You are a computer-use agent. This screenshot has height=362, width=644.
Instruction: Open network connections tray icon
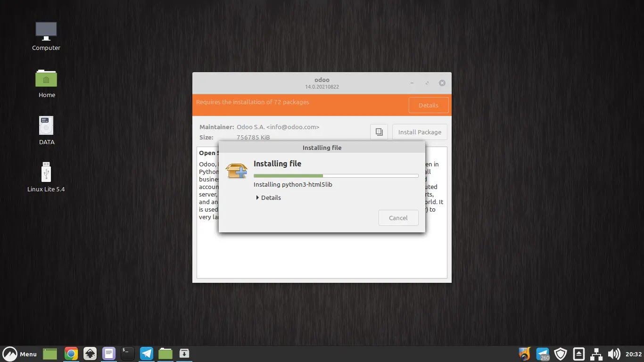click(x=597, y=354)
